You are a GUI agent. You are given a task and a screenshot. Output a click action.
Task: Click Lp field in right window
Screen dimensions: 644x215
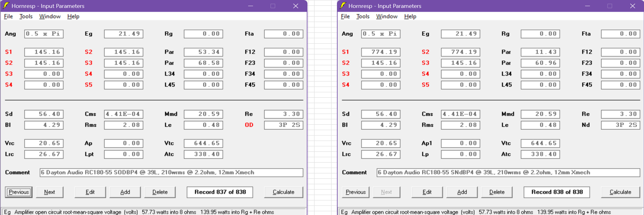pyautogui.click(x=461, y=154)
